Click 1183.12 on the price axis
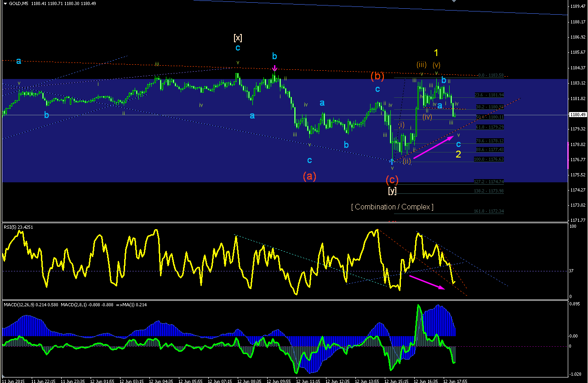Image resolution: width=588 pixels, height=383 pixels. pyautogui.click(x=577, y=83)
